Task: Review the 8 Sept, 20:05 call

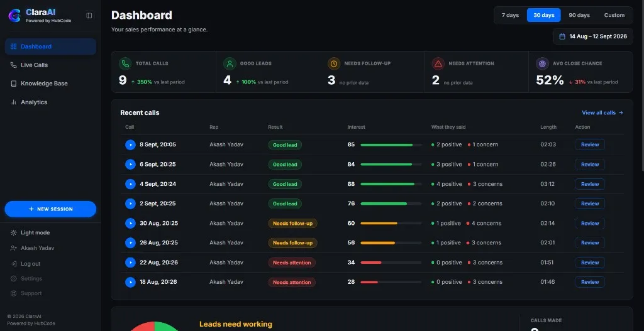Action: (590, 145)
